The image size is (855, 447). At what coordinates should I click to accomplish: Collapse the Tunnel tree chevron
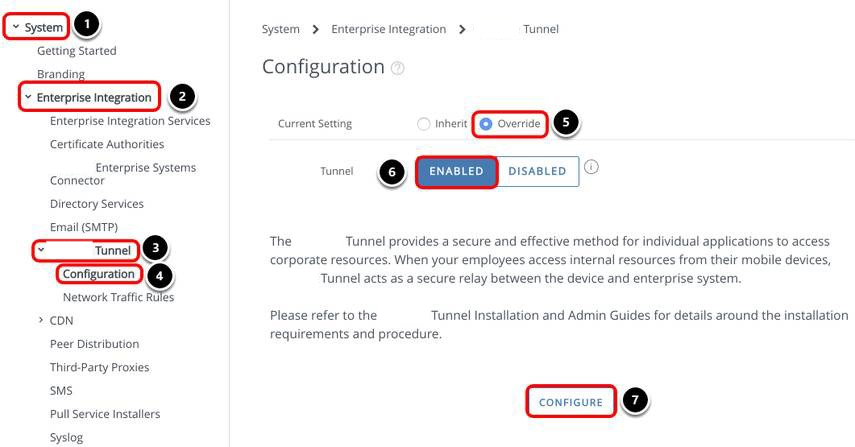coord(41,250)
